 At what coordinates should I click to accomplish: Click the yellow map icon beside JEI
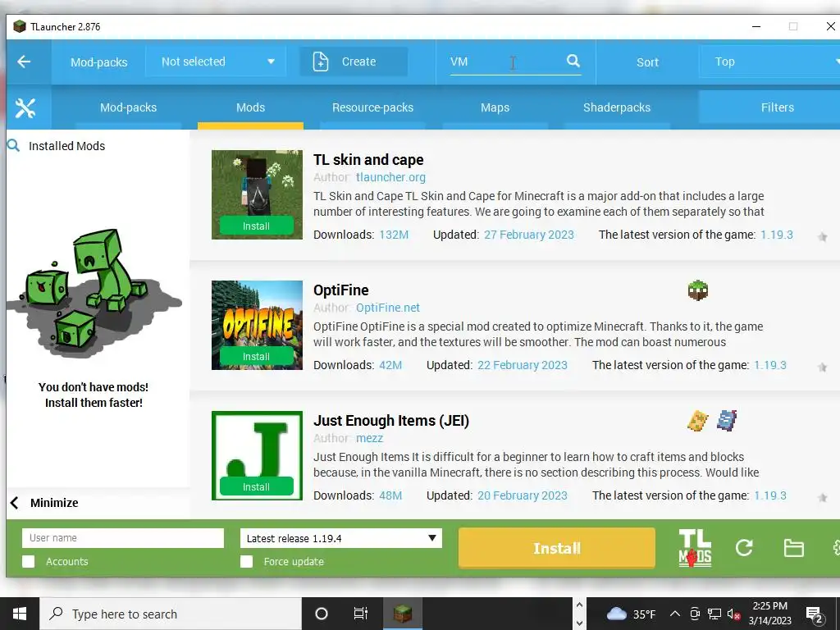coord(697,421)
